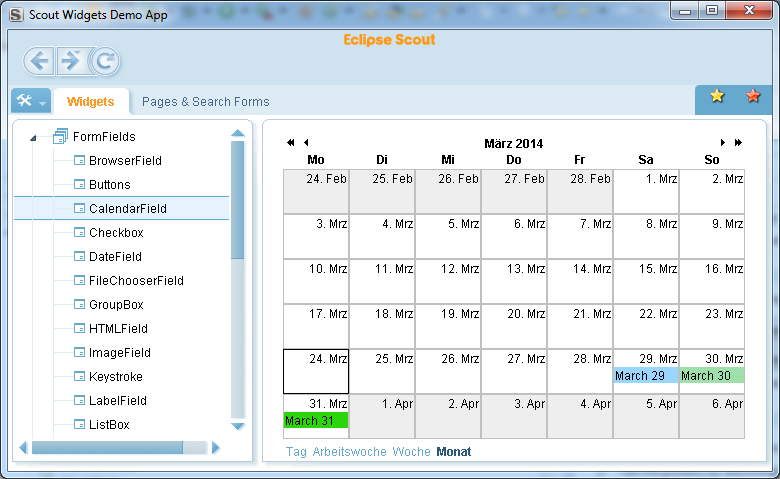Click the LabelField form icon
The image size is (780, 479).
pyautogui.click(x=79, y=400)
